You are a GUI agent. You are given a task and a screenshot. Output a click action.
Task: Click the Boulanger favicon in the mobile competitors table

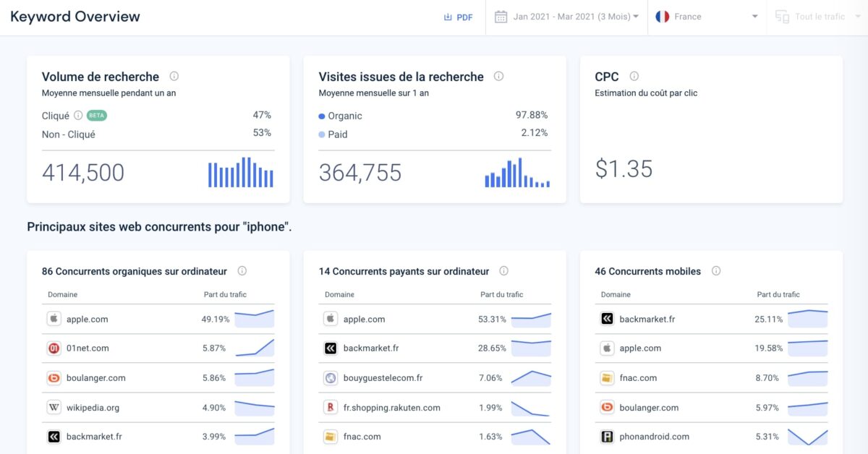[607, 408]
